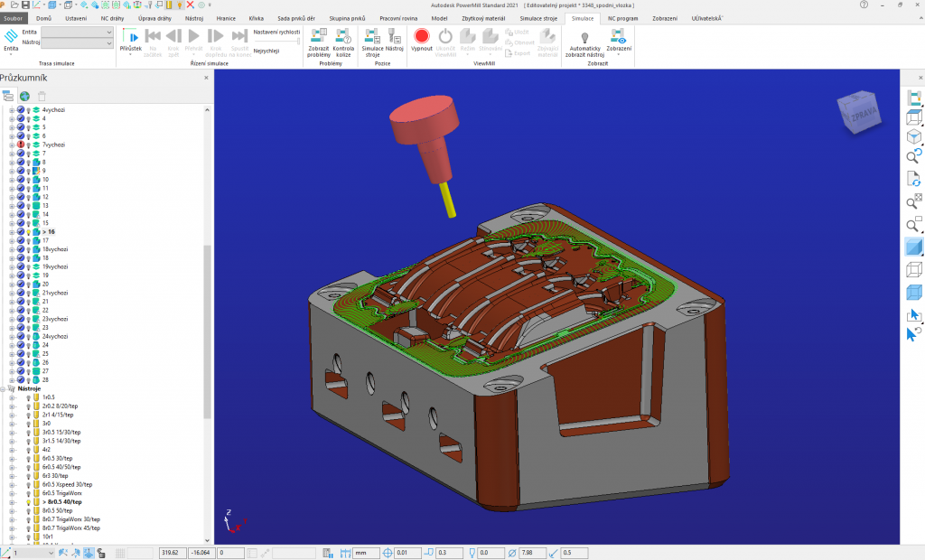This screenshot has width=925, height=560.
Task: Click the open folder icon in the quick access toolbar
Action: pos(14,5)
